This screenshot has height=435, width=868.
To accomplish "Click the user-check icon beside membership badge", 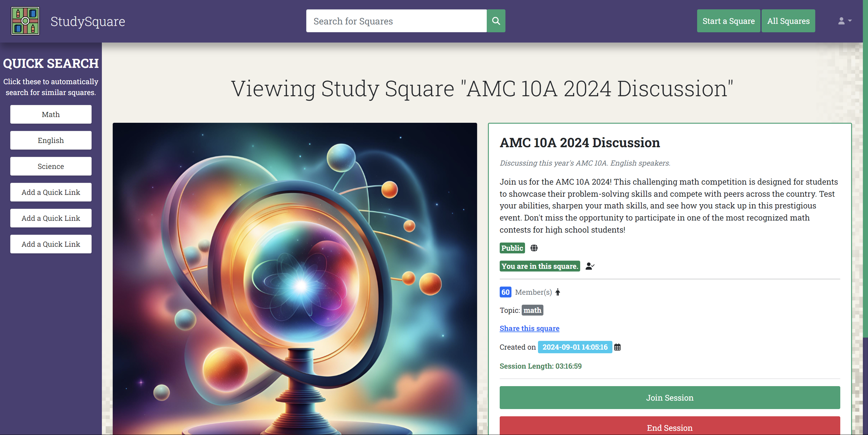I will click(590, 266).
